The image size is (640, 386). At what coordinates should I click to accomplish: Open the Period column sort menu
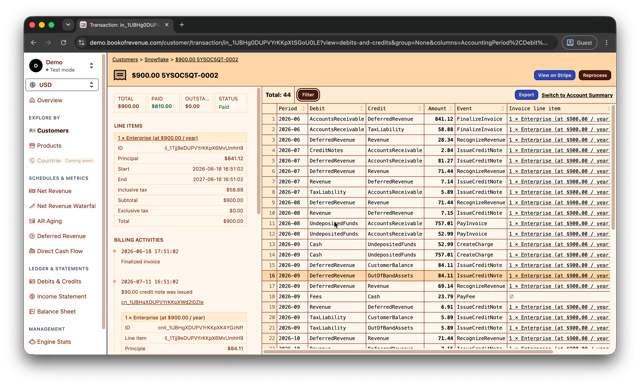click(x=303, y=109)
